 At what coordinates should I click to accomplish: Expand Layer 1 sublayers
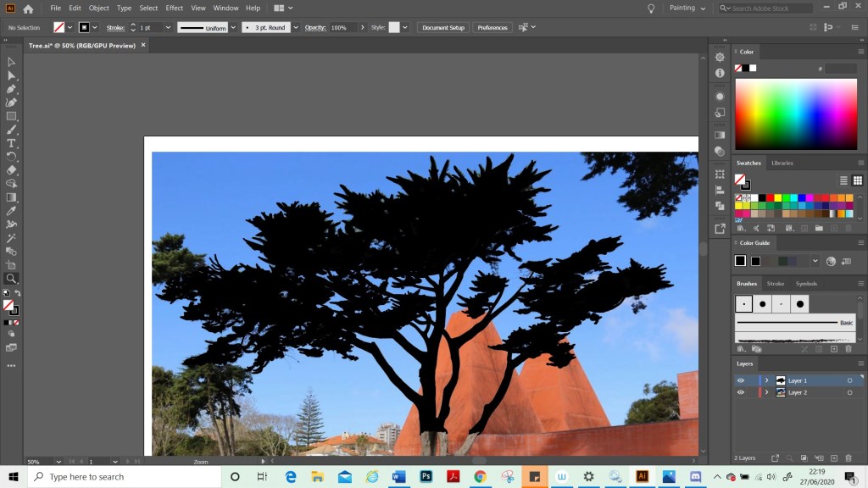click(767, 380)
